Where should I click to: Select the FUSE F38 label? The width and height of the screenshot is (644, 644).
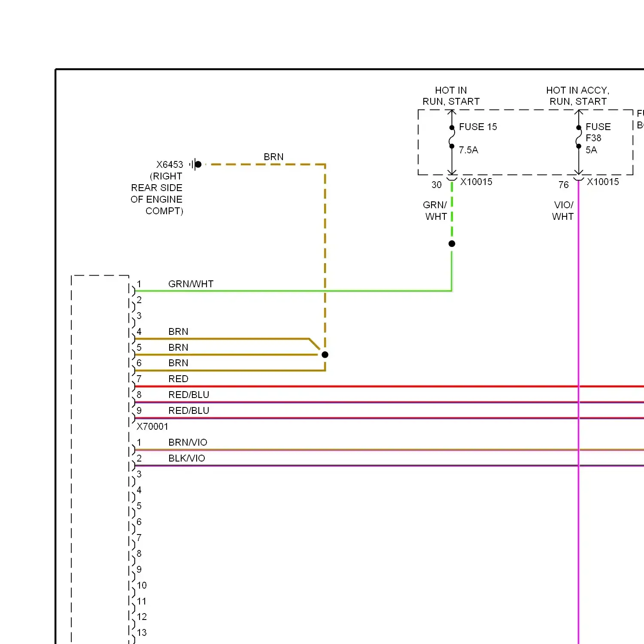point(598,132)
